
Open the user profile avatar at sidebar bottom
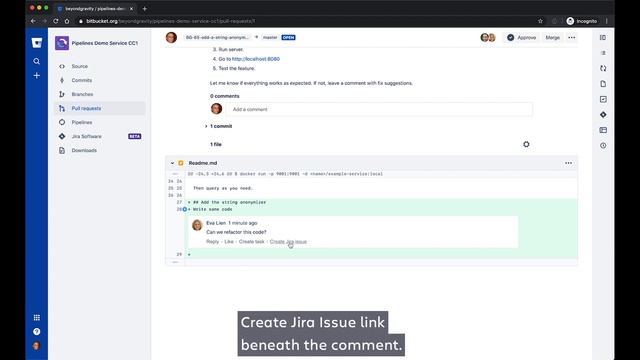(37, 346)
